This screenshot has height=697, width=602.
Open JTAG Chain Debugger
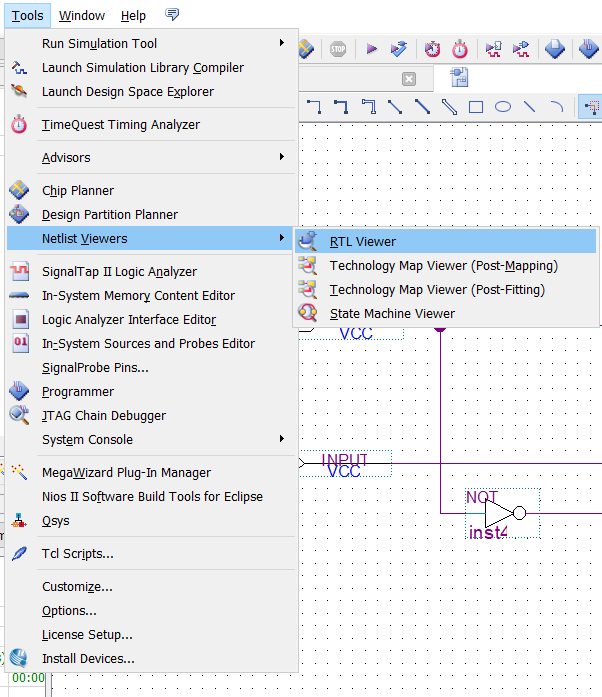[x=153, y=416]
